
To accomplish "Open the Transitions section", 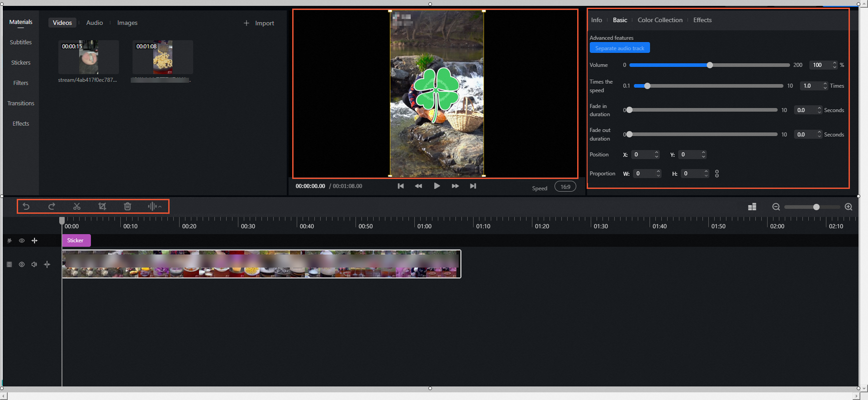I will click(x=21, y=103).
